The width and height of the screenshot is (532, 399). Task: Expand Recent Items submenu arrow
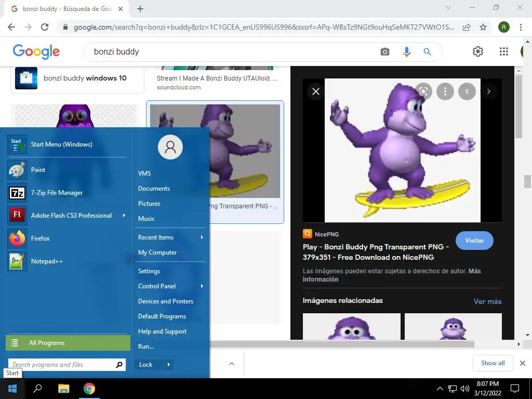tap(202, 237)
